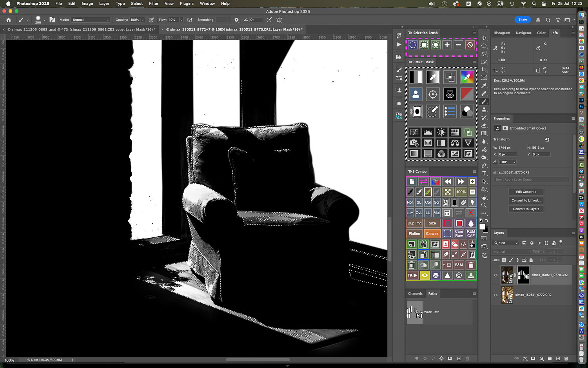Screen dimensions: 588x368
Task: Toggle lock transparent pixels in Layers panel
Action: point(504,260)
